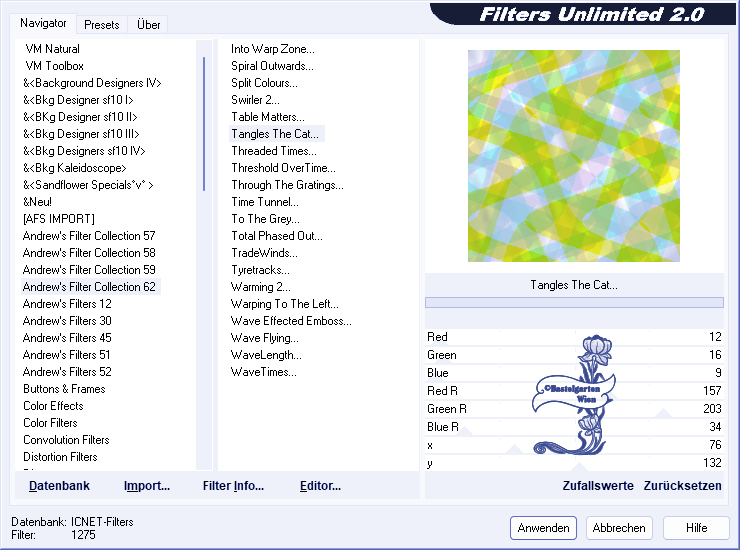Adjust the y slider
This screenshot has width=740, height=550.
coord(574,463)
